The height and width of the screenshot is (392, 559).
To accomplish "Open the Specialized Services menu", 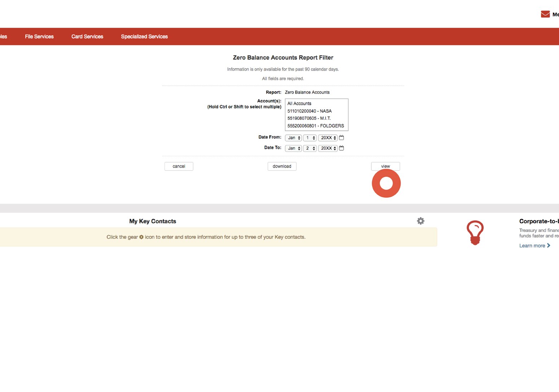I will pyautogui.click(x=144, y=36).
